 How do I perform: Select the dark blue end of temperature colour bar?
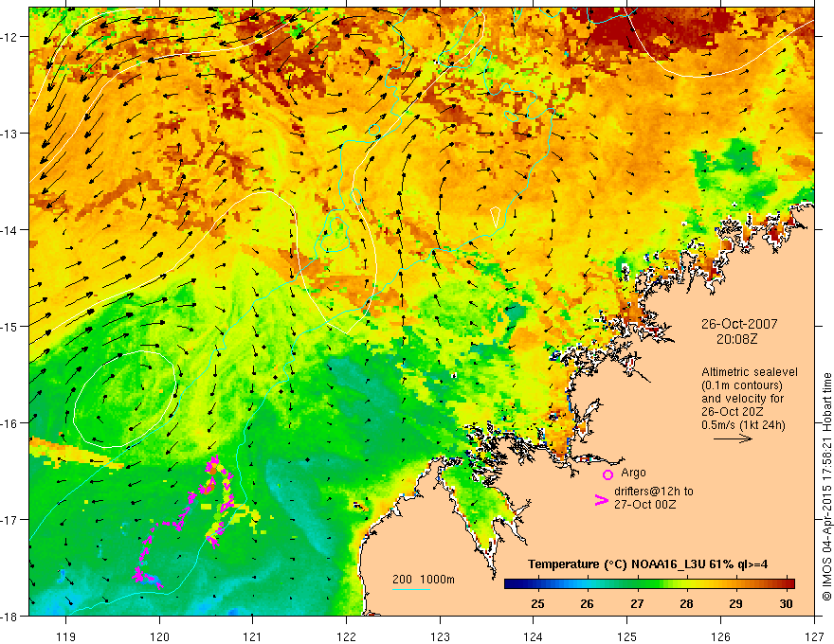[x=512, y=584]
